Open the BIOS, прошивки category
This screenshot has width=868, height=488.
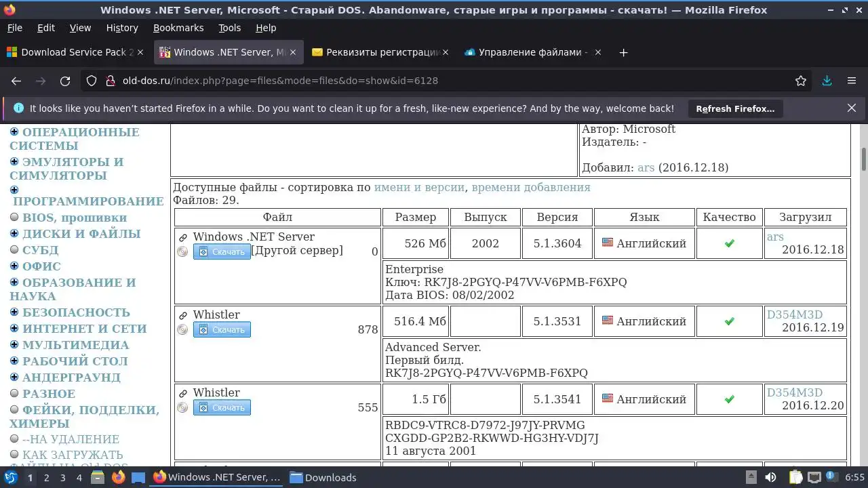pos(75,218)
